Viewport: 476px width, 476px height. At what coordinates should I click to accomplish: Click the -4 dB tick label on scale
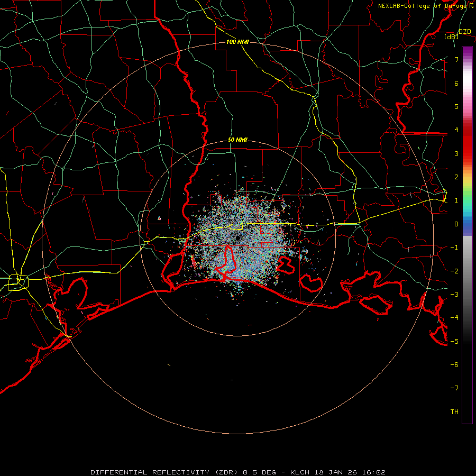tap(454, 318)
